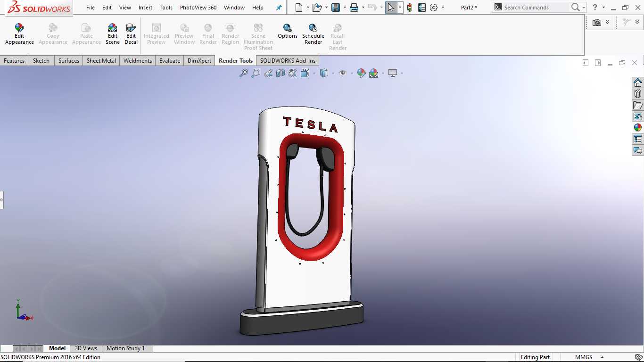Return to the Previous View
The image size is (644, 362).
[x=268, y=73]
